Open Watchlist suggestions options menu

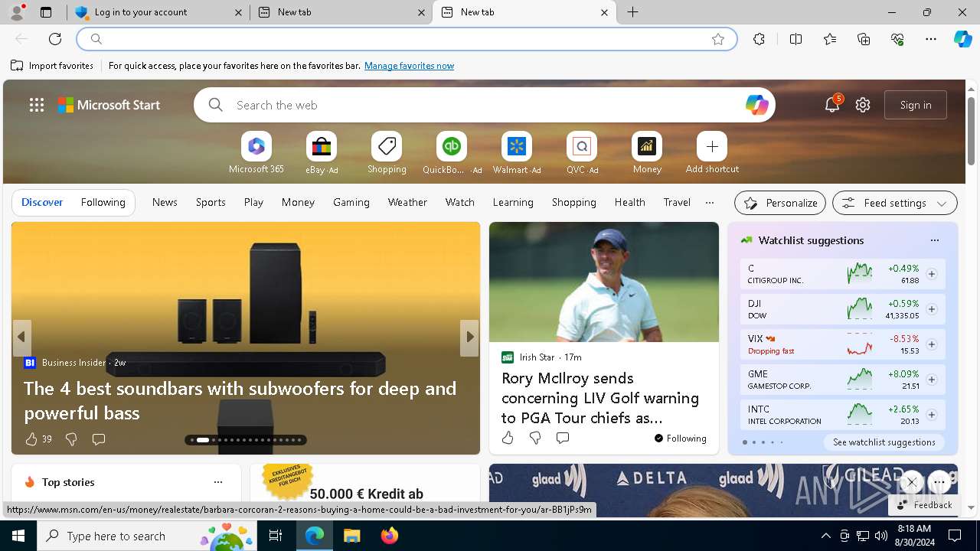[934, 240]
